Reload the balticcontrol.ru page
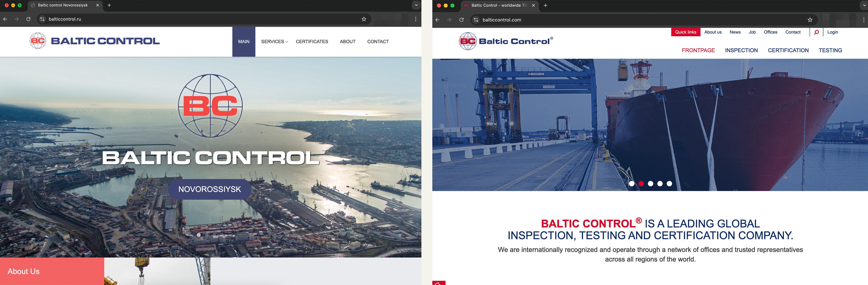868x285 pixels. coord(28,19)
